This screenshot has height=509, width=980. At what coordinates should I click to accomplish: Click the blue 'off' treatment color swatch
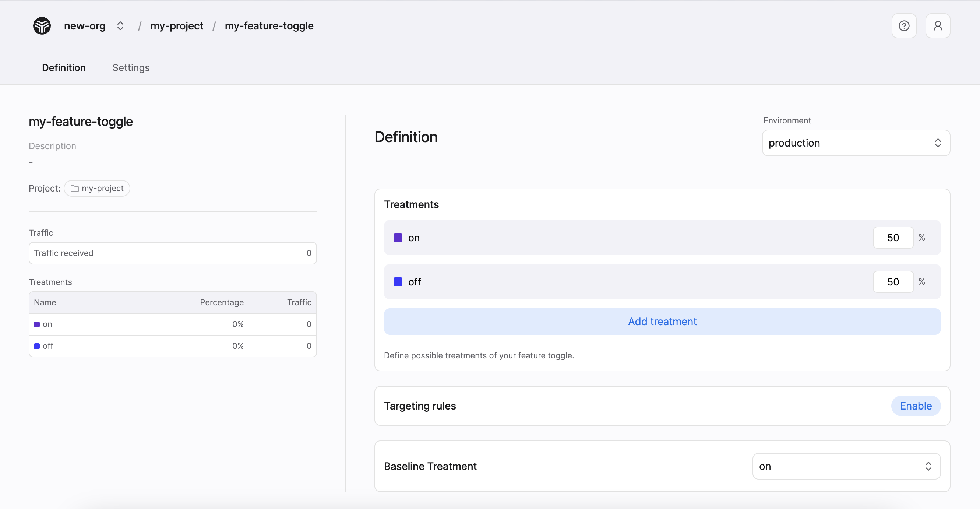click(x=398, y=282)
